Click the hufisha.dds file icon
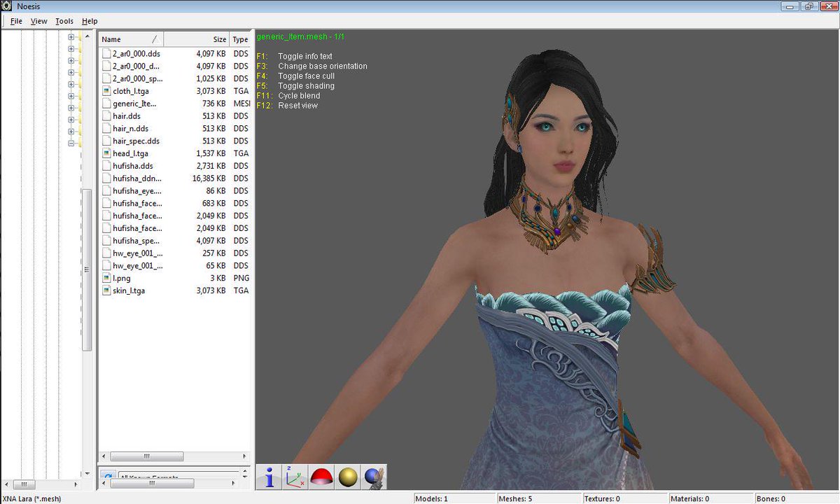 107,166
